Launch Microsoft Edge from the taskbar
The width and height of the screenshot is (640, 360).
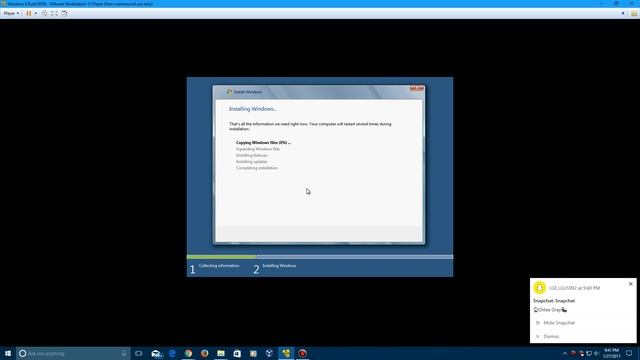click(x=172, y=353)
